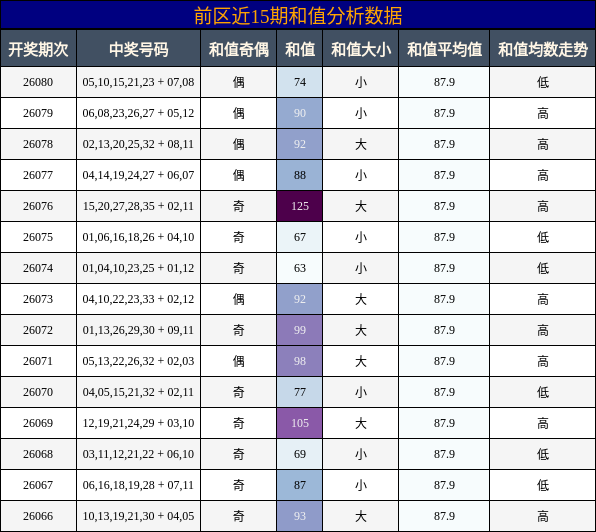Click the purple 105 sum cell

coord(300,423)
